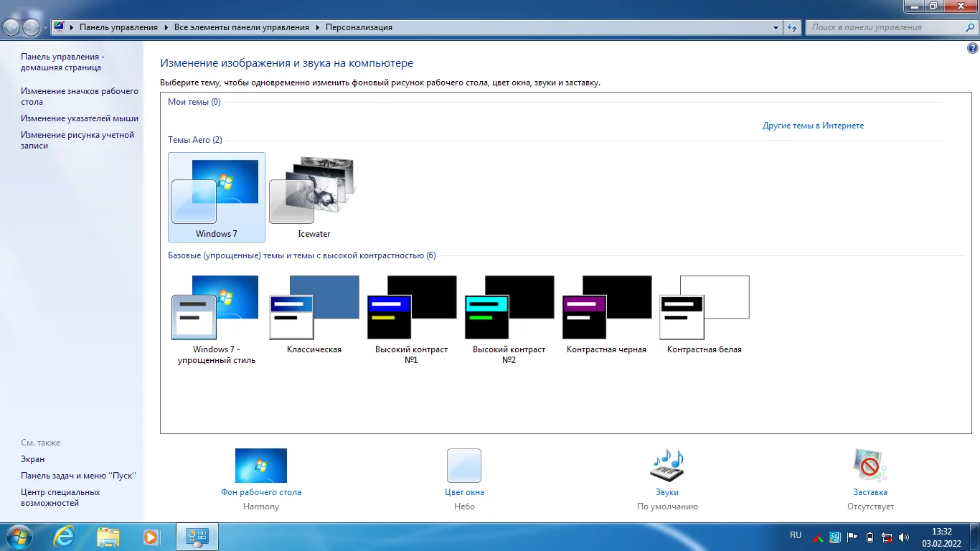The image size is (980, 551).
Task: Open Windows Explorer folder icon in taskbar
Action: (108, 537)
